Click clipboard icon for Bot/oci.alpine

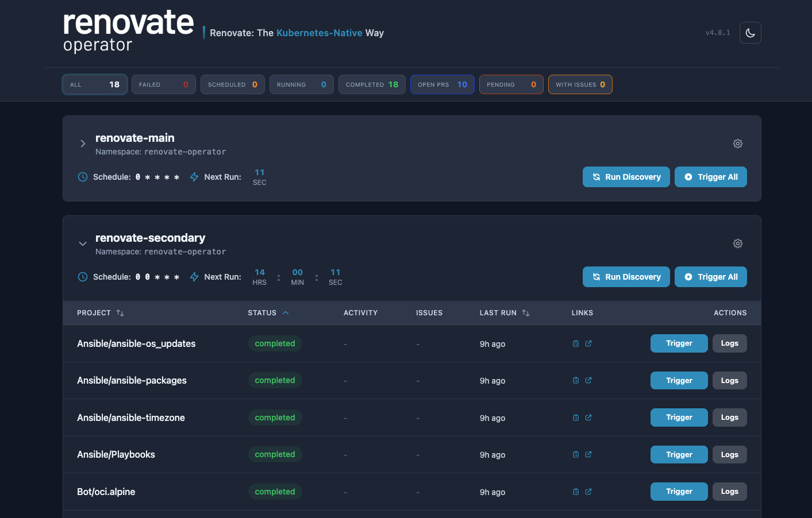click(576, 492)
